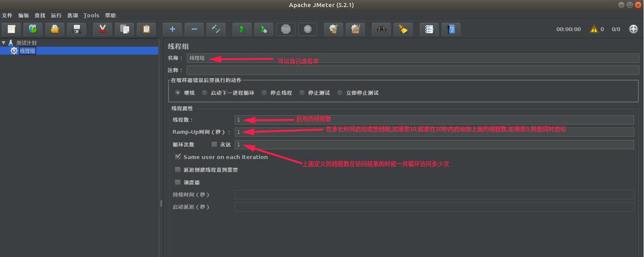Enable 延迟创建线程直到需要 checkbox
Screen dimensions: 644x257
(178, 170)
